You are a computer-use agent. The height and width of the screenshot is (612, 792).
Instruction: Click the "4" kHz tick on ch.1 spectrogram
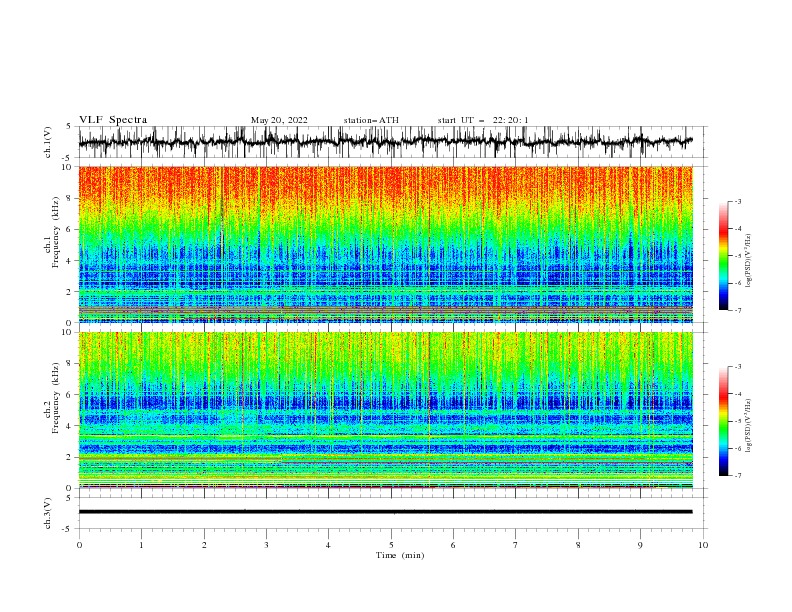69,261
